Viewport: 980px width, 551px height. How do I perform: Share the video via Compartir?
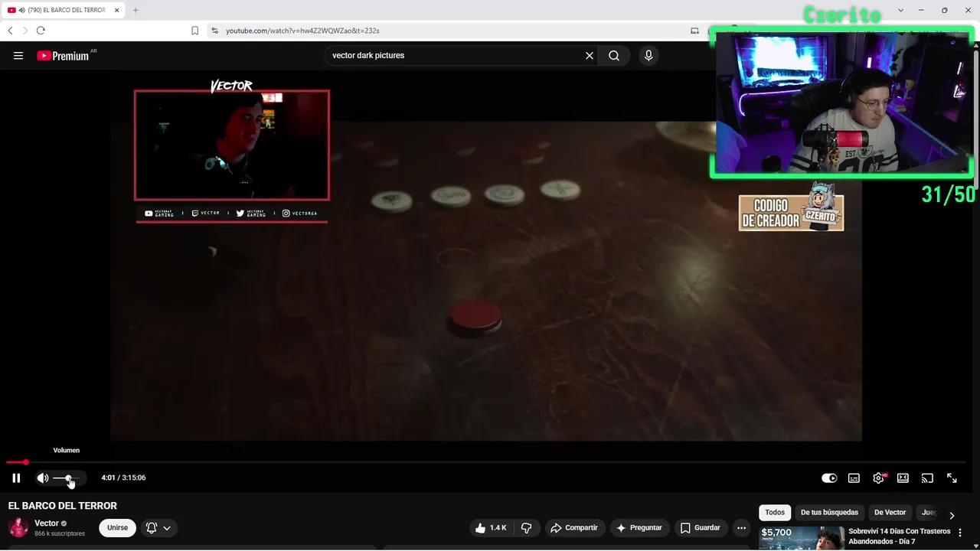pos(573,528)
